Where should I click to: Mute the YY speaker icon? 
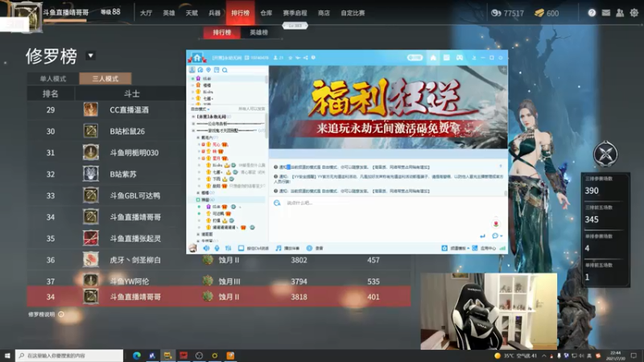(x=206, y=248)
